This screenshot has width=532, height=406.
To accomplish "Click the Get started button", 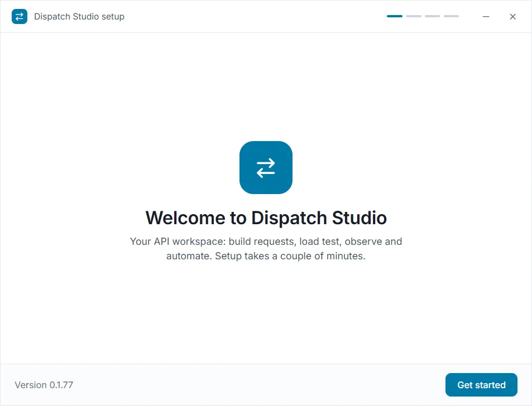I will [481, 385].
